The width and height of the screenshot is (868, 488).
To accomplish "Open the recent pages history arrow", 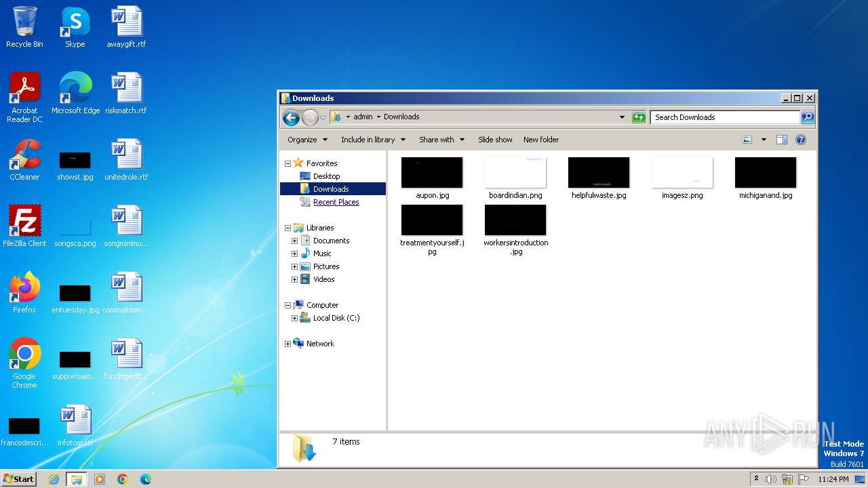I will (x=323, y=117).
